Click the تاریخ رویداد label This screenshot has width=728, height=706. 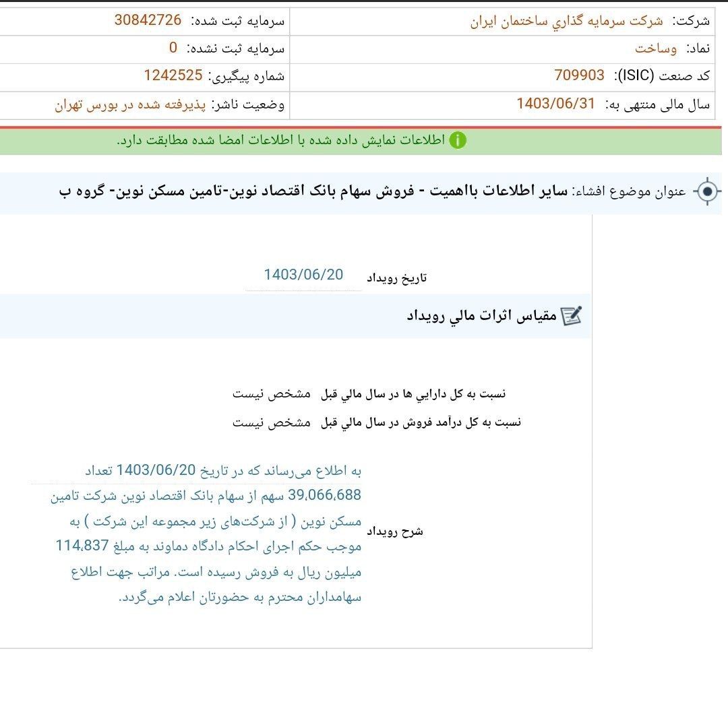[396, 278]
